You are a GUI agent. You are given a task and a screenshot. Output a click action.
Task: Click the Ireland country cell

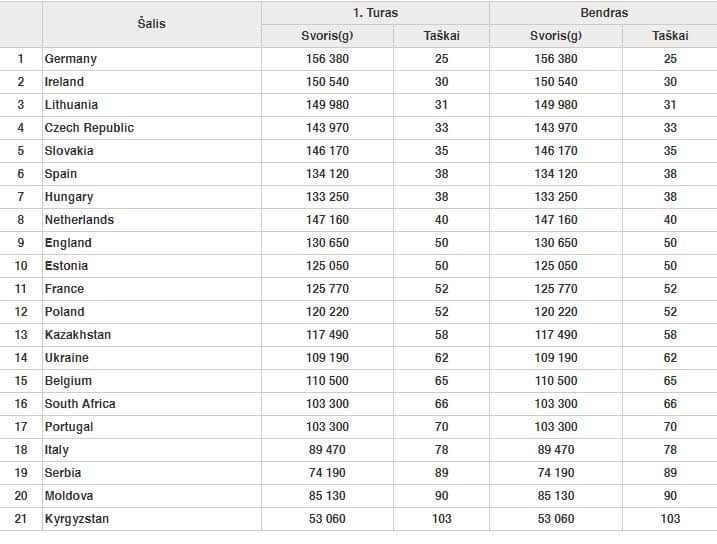[x=64, y=82]
